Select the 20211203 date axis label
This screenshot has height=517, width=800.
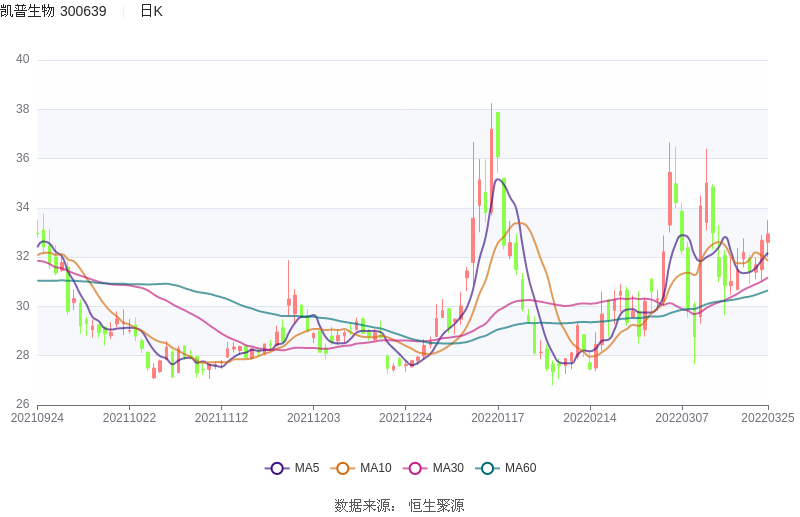(314, 418)
